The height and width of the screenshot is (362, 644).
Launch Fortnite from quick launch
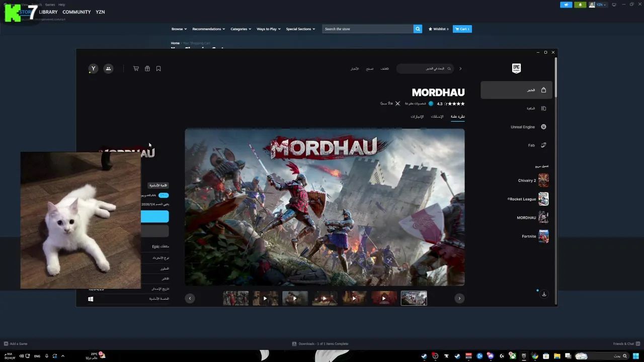click(x=535, y=236)
